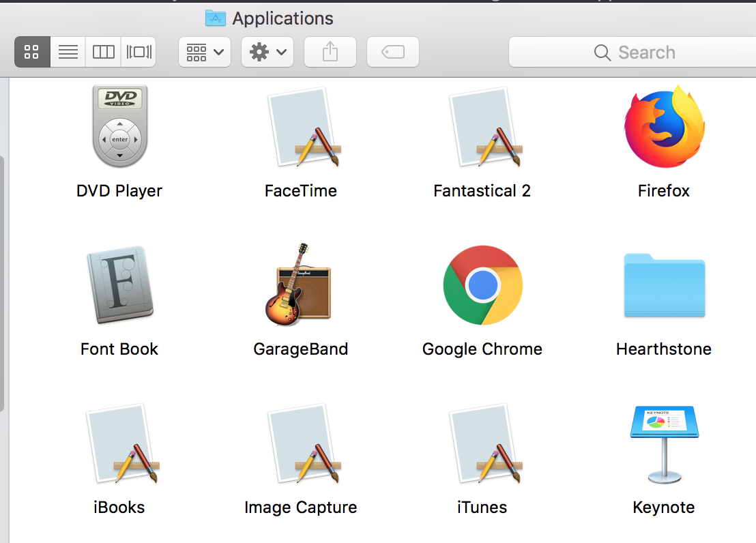Screen dimensions: 756x543
Task: Switch to column view
Action: 103,52
